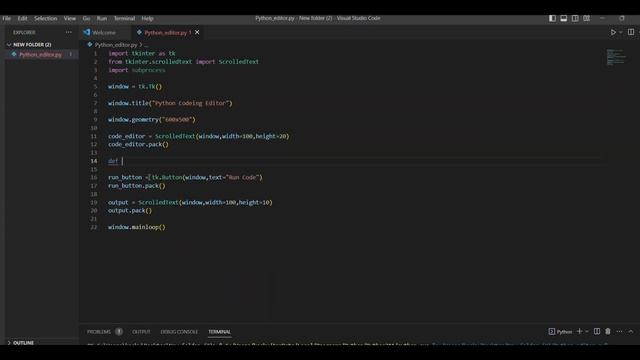The width and height of the screenshot is (640, 360).
Task: Open the File menu
Action: 7,18
